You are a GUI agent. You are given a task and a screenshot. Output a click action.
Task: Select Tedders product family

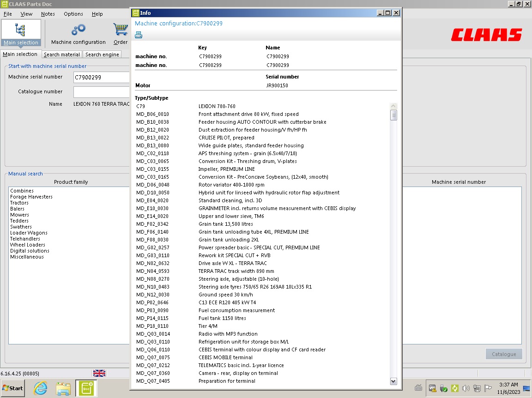pos(19,221)
